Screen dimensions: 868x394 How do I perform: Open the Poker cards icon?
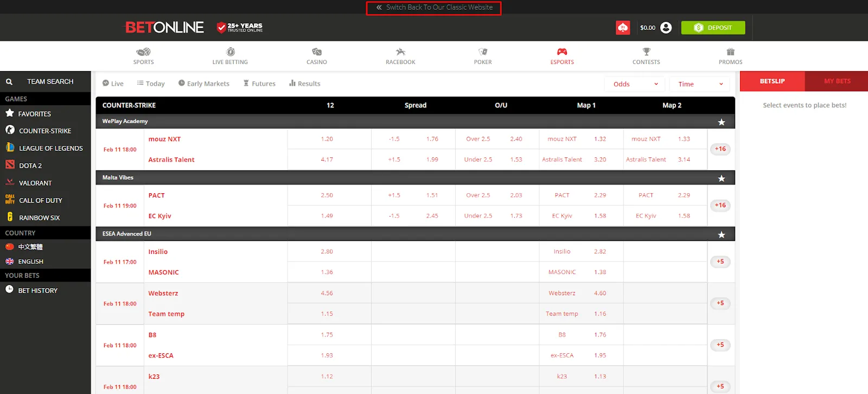coord(483,52)
